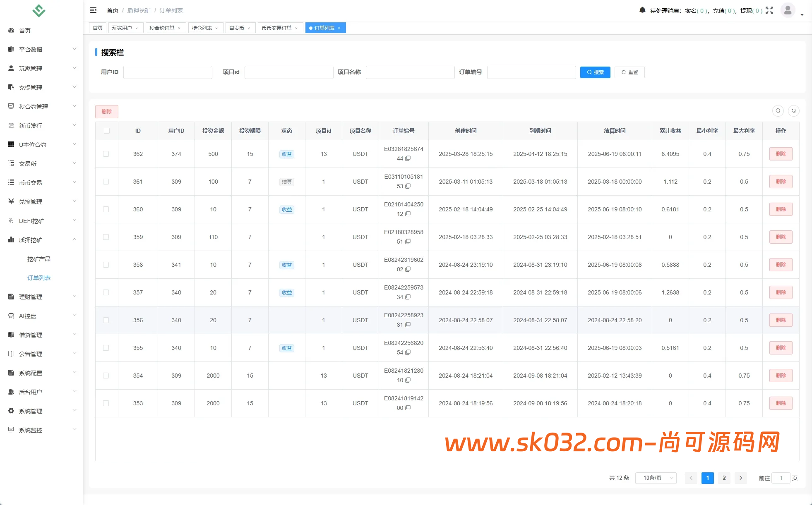Click the sidebar collapse hamburger icon
This screenshot has height=505, width=812.
click(93, 10)
